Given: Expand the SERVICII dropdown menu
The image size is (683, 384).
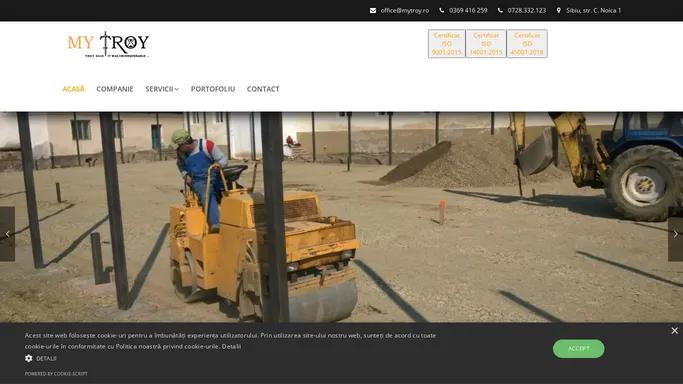Looking at the screenshot, I should click(x=162, y=89).
